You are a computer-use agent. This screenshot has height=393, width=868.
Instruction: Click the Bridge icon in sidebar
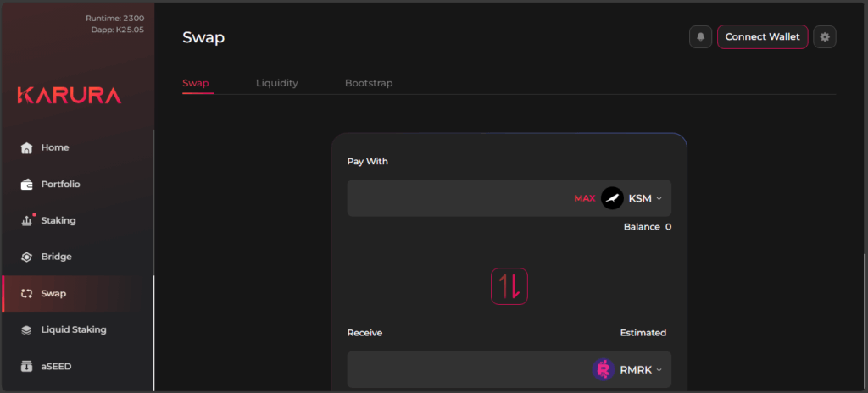pyautogui.click(x=26, y=257)
